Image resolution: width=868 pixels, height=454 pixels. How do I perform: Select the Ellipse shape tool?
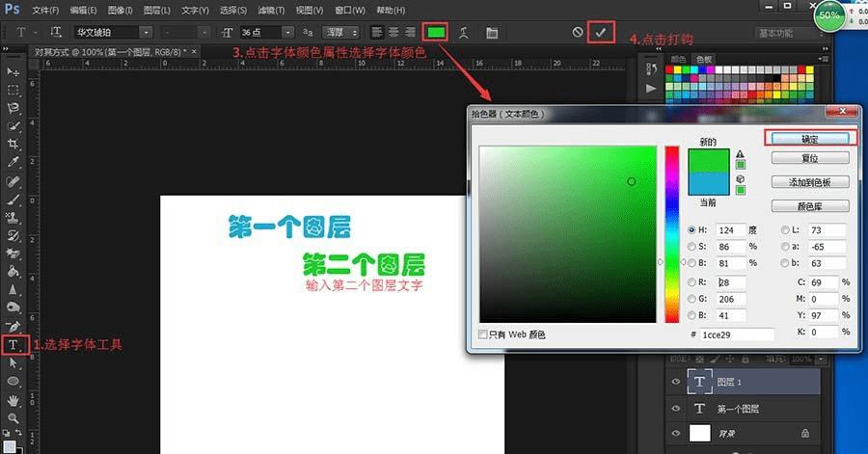coord(14,382)
